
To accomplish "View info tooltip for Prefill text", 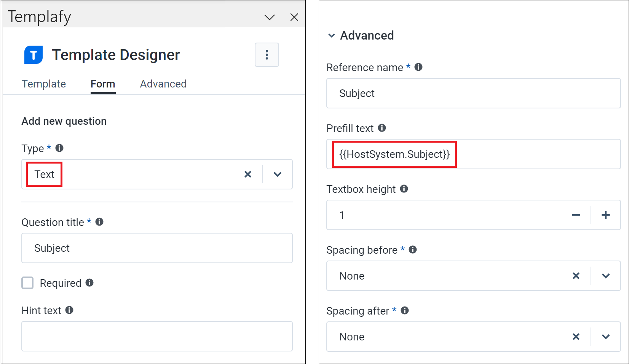I will 382,128.
